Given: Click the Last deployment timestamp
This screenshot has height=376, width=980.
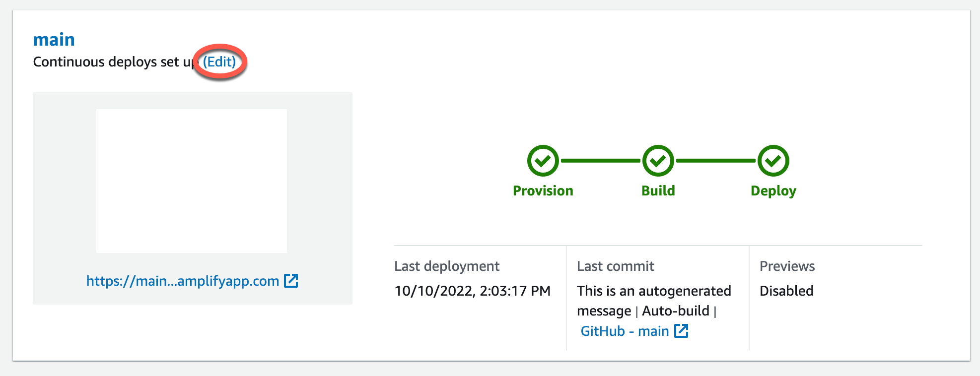Looking at the screenshot, I should 472,291.
